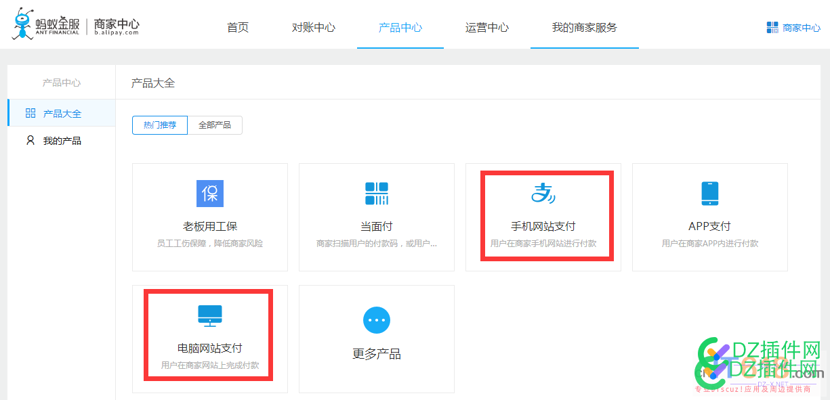This screenshot has height=400, width=830.
Task: Click the three-dots icon of 更多产品
Action: click(376, 320)
